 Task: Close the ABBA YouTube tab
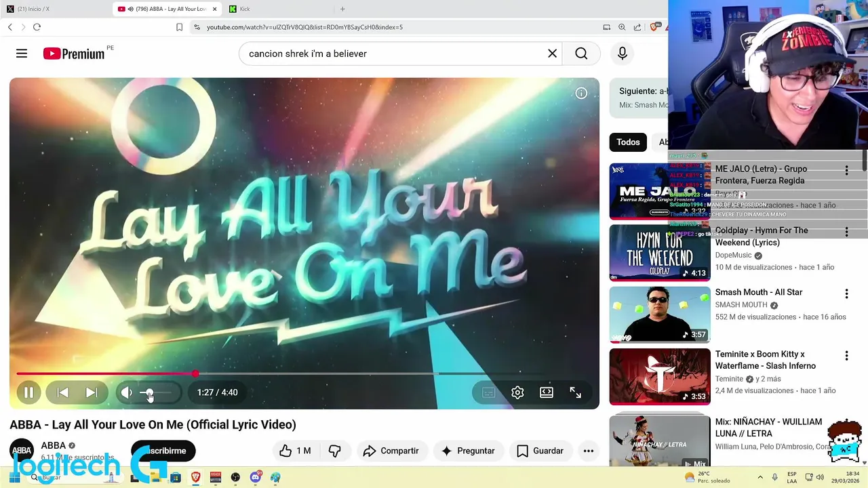[x=214, y=9]
